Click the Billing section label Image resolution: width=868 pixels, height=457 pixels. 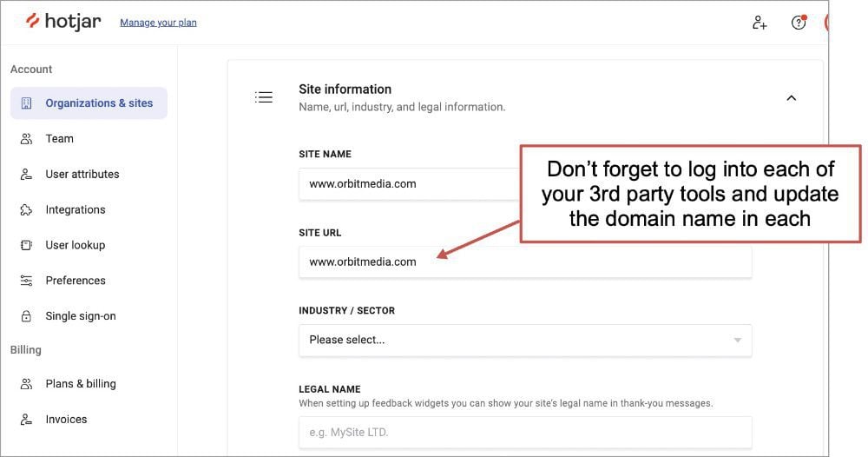pos(25,350)
